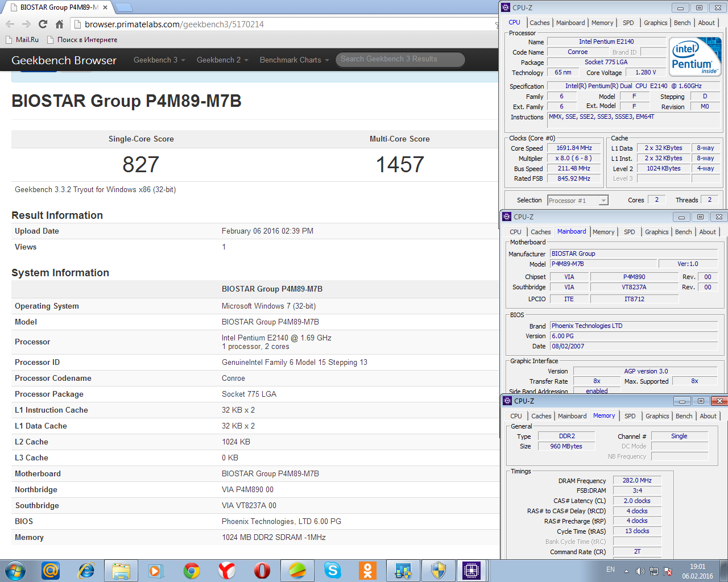Viewport: 728px width, 582px height.
Task: Click the BIOS date 08/02/2007
Action: point(633,346)
